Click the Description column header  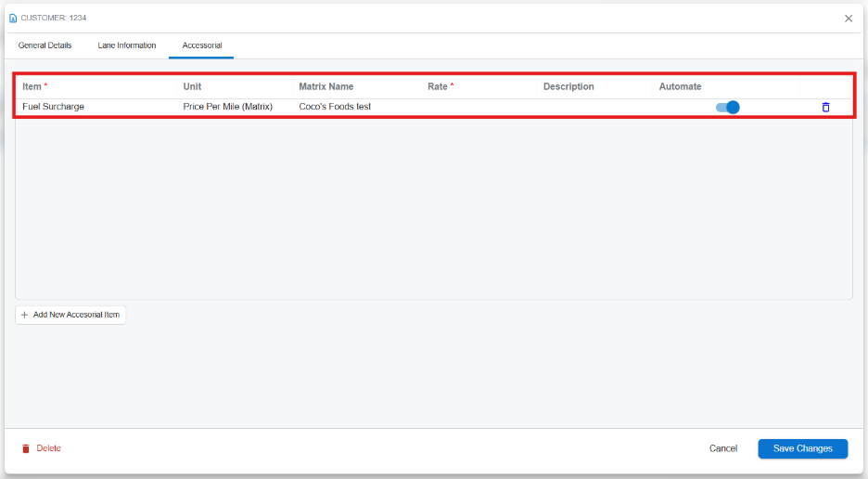(x=594, y=86)
